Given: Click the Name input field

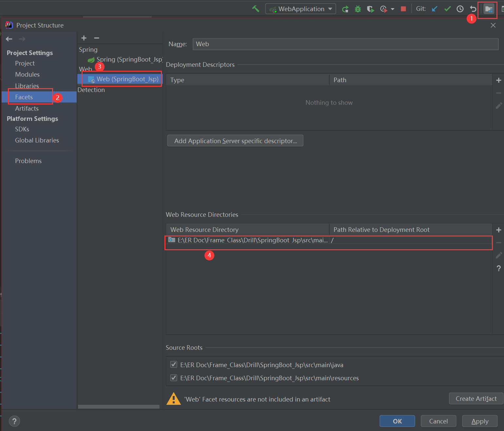Looking at the screenshot, I should 345,44.
